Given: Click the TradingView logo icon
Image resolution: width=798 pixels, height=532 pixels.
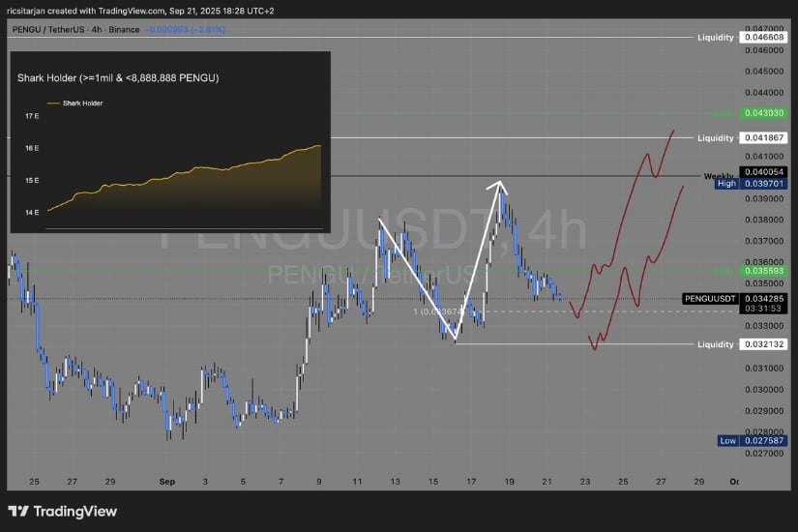Looking at the screenshot, I should pyautogui.click(x=18, y=511).
